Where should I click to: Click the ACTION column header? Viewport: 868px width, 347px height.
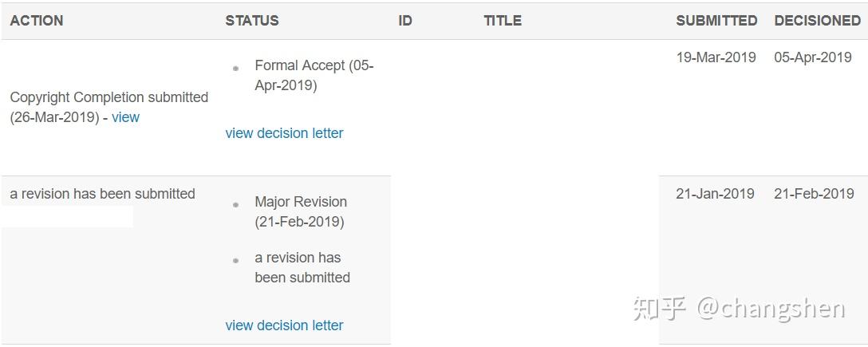pyautogui.click(x=37, y=21)
